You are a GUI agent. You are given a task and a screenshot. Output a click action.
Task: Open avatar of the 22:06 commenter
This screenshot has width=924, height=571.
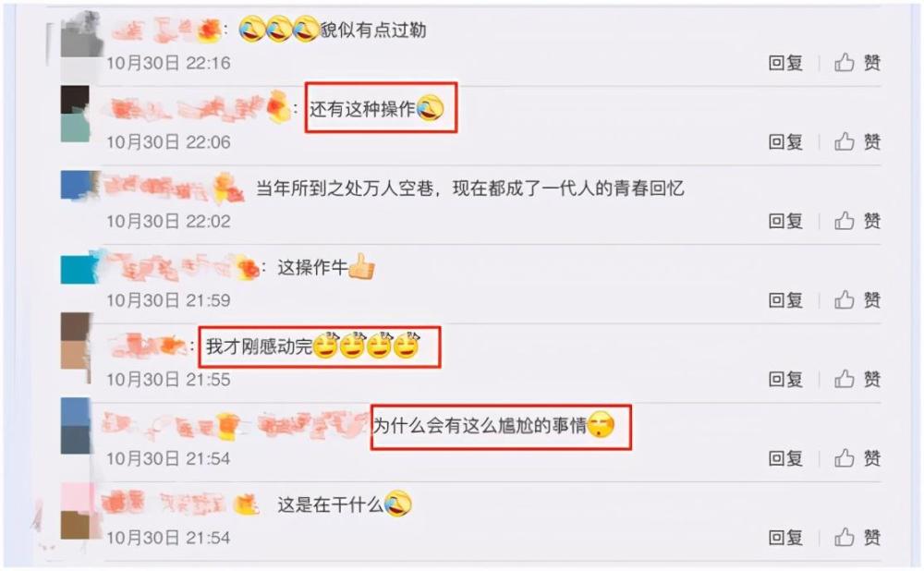point(76,114)
